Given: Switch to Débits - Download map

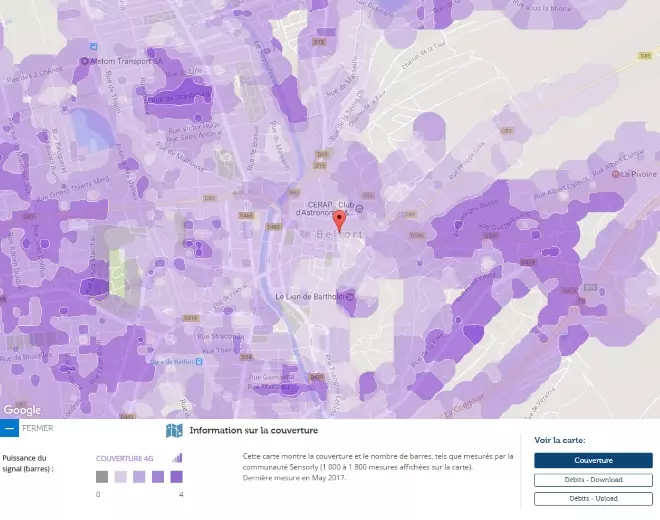Looking at the screenshot, I should click(593, 480).
